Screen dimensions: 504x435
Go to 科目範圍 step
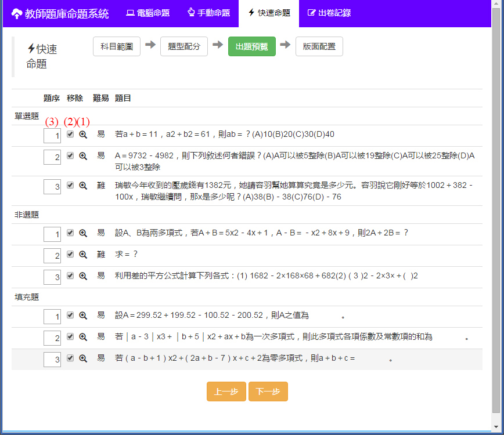pyautogui.click(x=117, y=46)
